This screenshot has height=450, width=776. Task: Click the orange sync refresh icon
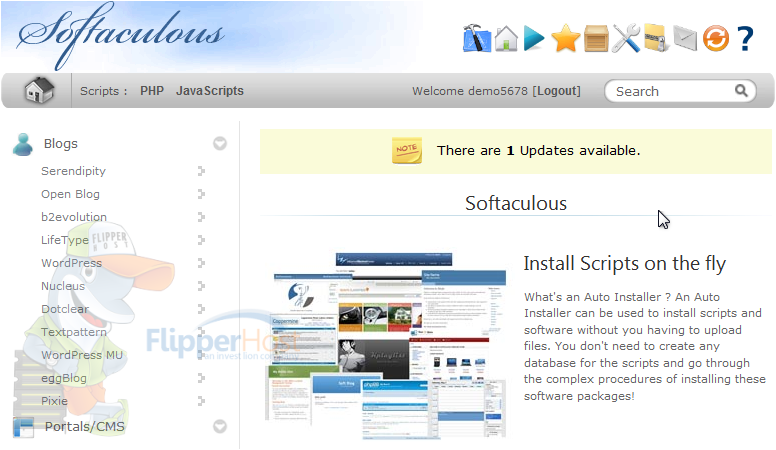[x=716, y=38]
